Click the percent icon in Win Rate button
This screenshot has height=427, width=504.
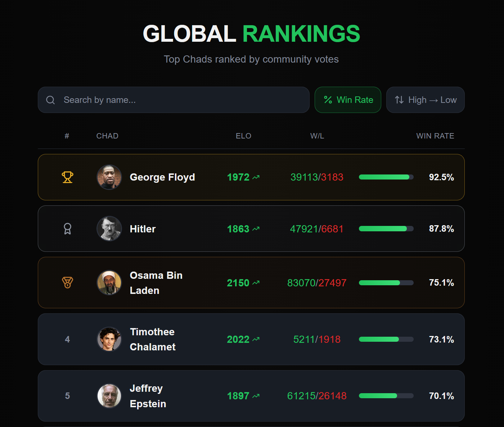(328, 100)
